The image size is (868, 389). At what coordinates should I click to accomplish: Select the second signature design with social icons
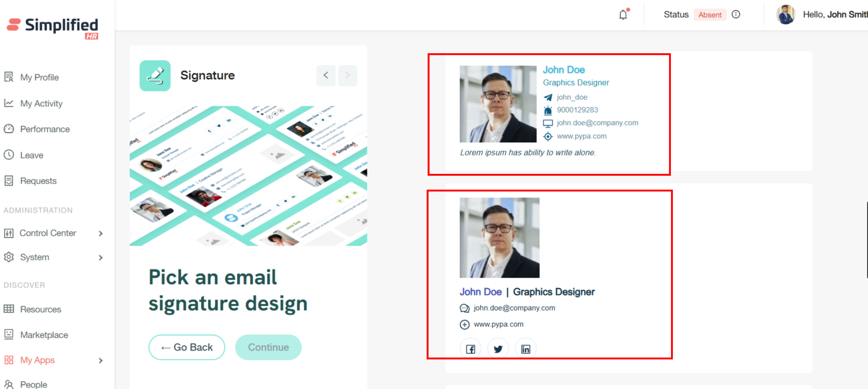(549, 274)
